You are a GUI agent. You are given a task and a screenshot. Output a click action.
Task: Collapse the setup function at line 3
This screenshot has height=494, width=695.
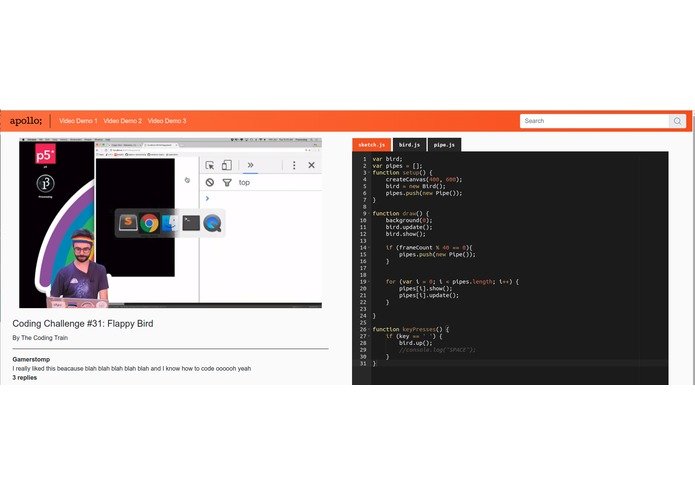[369, 173]
